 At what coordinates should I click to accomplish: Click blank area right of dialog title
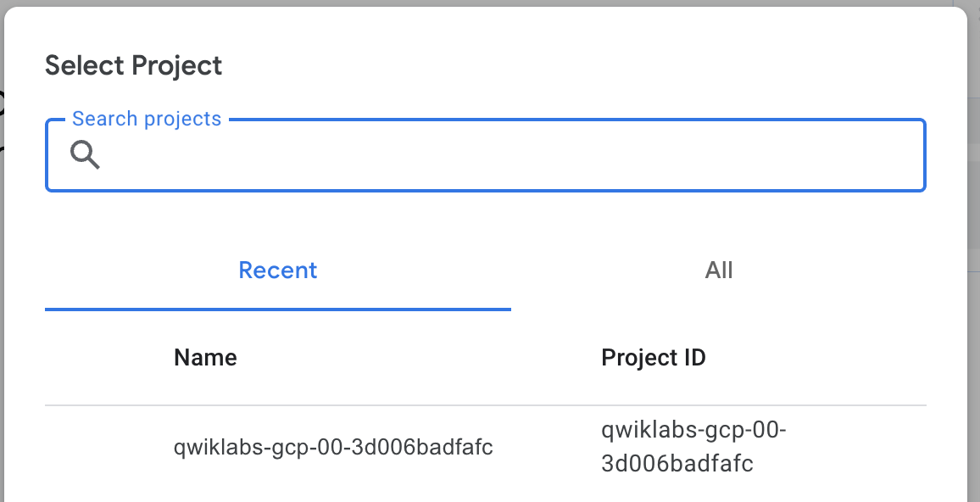coord(593,65)
